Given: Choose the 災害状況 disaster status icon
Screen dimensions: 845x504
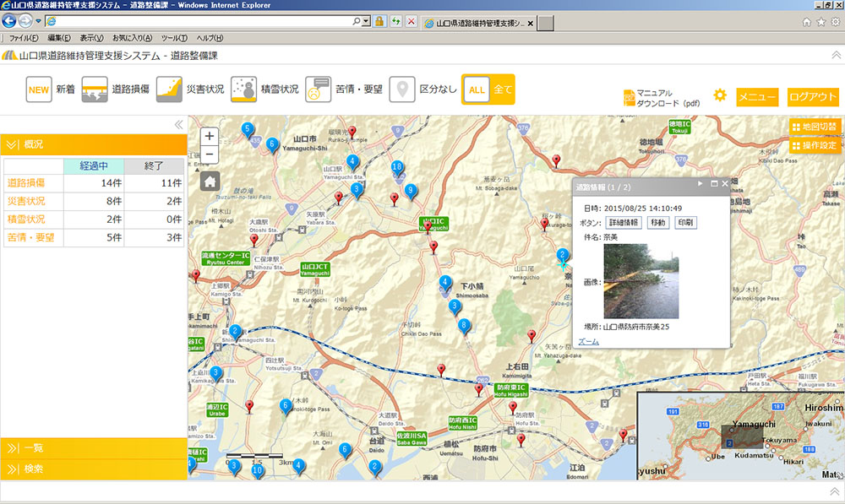Looking at the screenshot, I should click(x=169, y=89).
